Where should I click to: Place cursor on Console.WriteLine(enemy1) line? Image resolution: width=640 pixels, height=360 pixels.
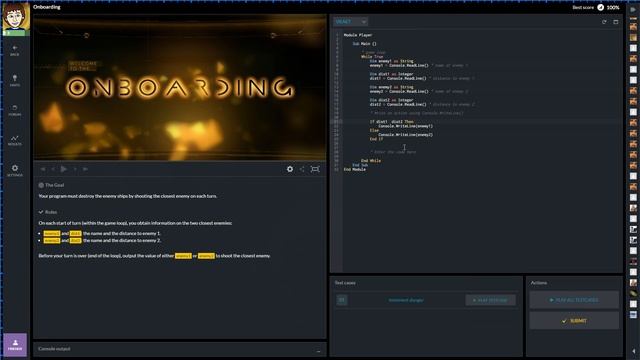[x=405, y=126]
